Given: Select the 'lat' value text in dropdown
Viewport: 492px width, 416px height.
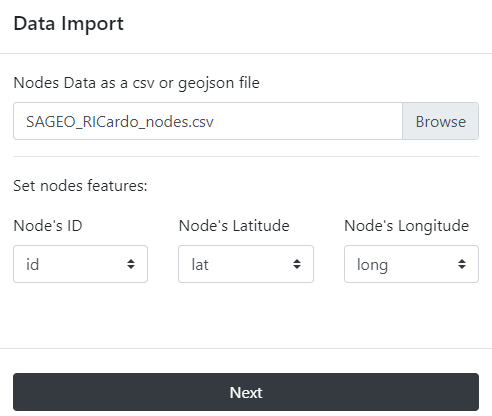Looking at the screenshot, I should (200, 265).
